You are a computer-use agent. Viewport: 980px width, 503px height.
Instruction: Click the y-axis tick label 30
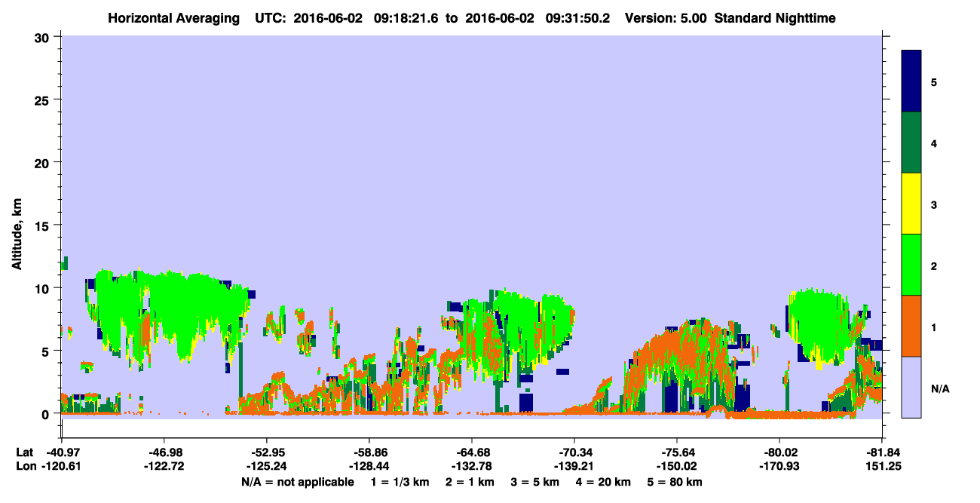click(43, 37)
